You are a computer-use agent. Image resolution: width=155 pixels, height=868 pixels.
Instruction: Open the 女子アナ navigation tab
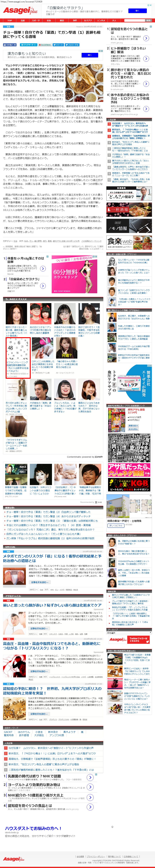88,21
